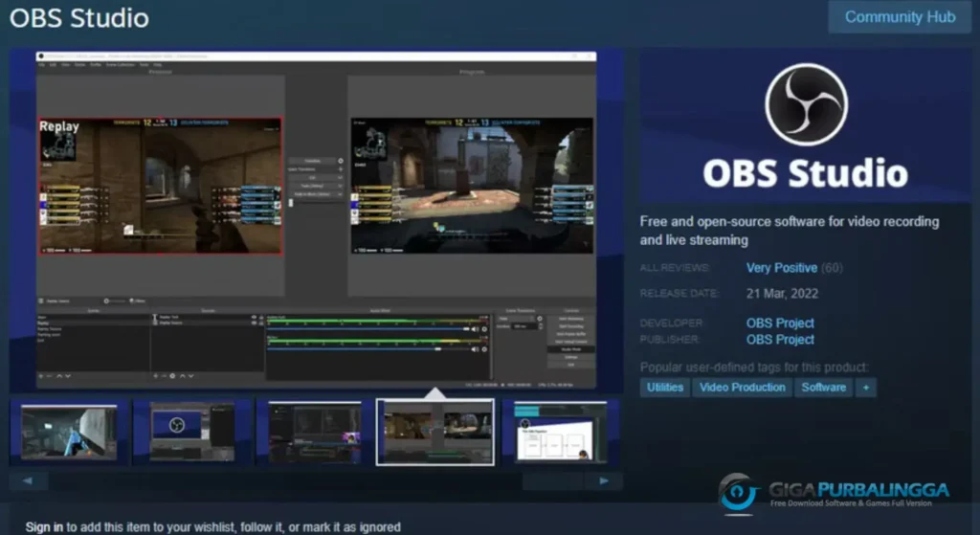Click the Sign in link
This screenshot has width=980, height=535.
(44, 527)
